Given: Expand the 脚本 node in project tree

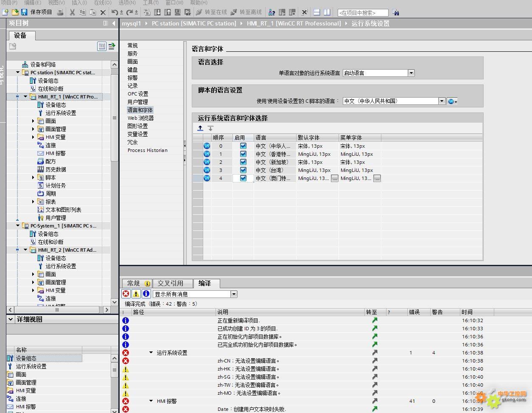Looking at the screenshot, I should click(33, 177).
